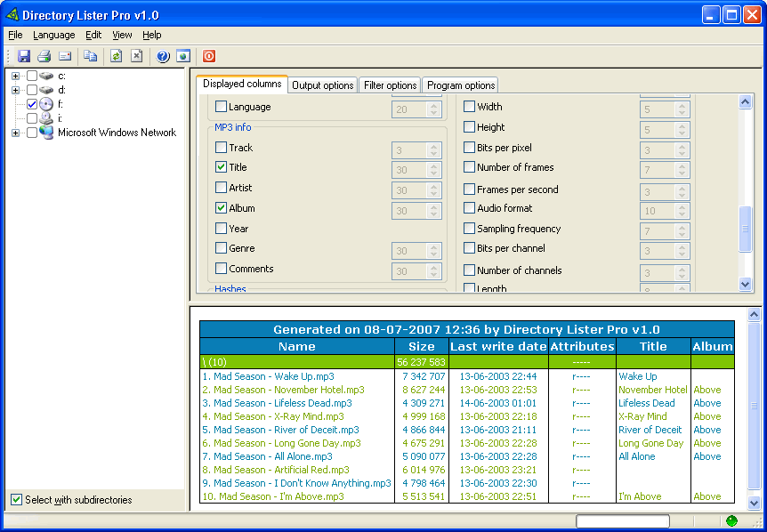Click the f: CD drive icon

pos(46,104)
